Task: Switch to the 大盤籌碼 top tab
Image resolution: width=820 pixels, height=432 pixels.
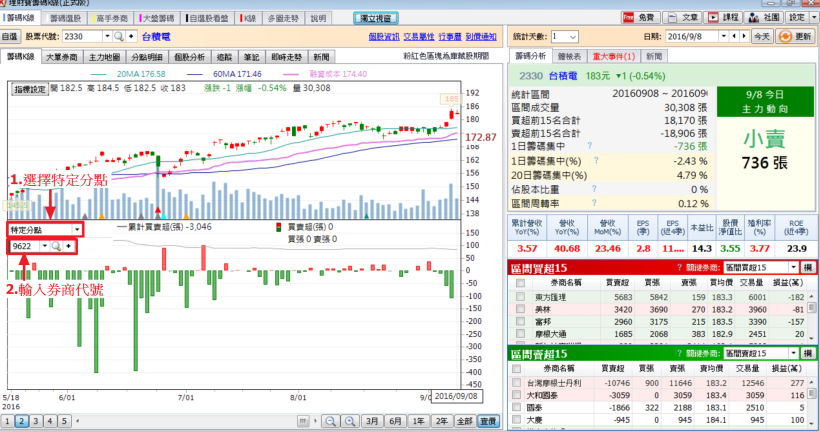Action: point(157,18)
